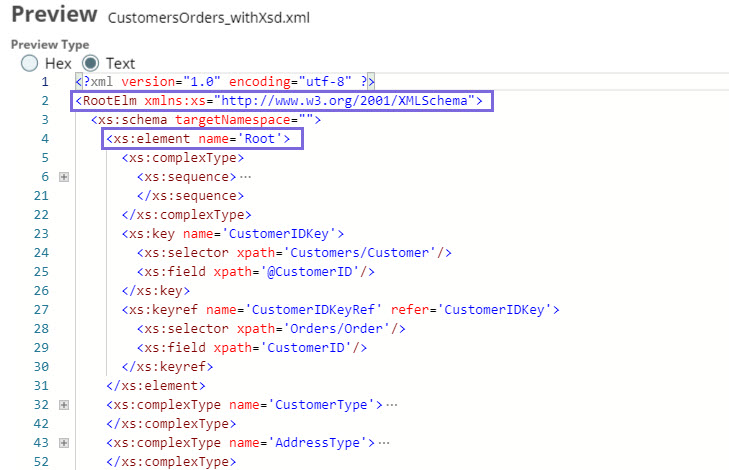Click the xs:keyref CustomerIDKeyRef line
729x470 pixels.
tap(340, 309)
